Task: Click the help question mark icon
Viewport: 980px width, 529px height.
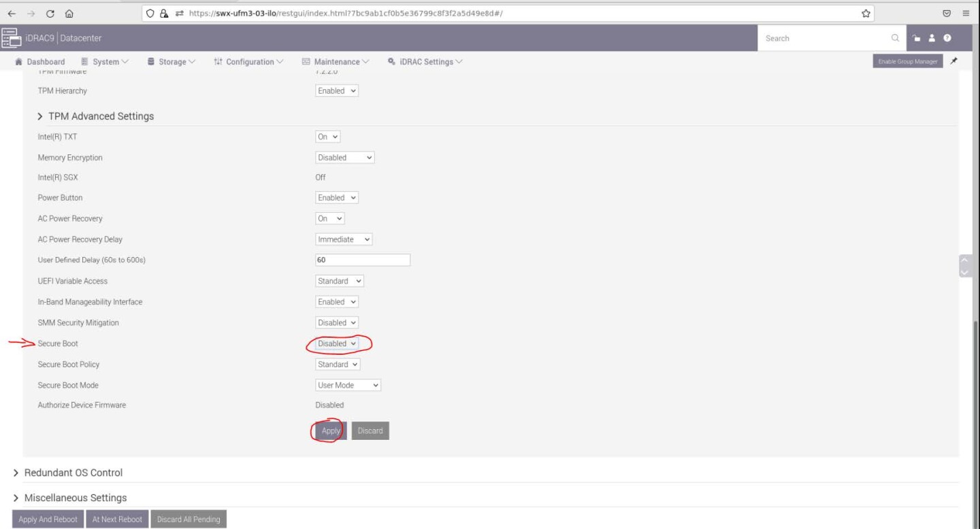Action: [x=947, y=38]
